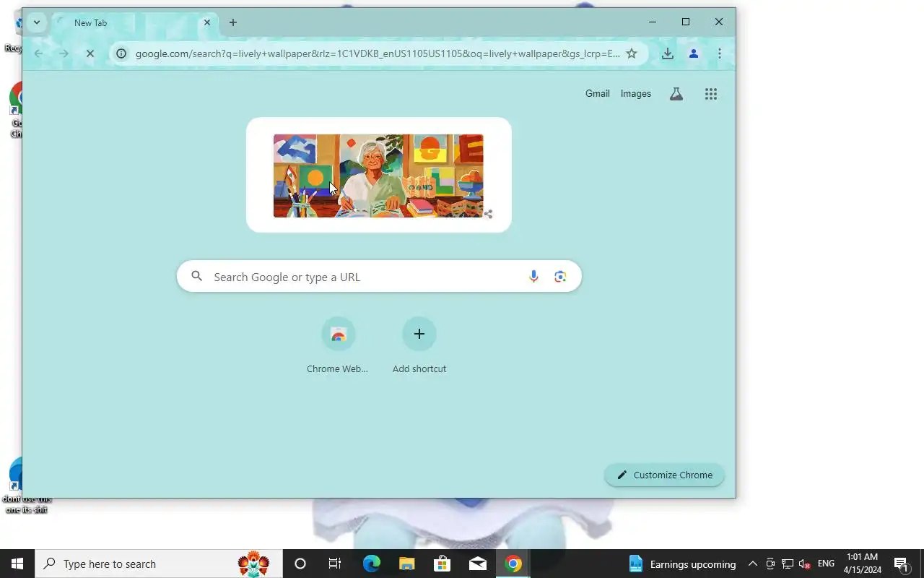The height and width of the screenshot is (578, 924).
Task: Click the magnifier icon in search box
Action: pos(196,277)
